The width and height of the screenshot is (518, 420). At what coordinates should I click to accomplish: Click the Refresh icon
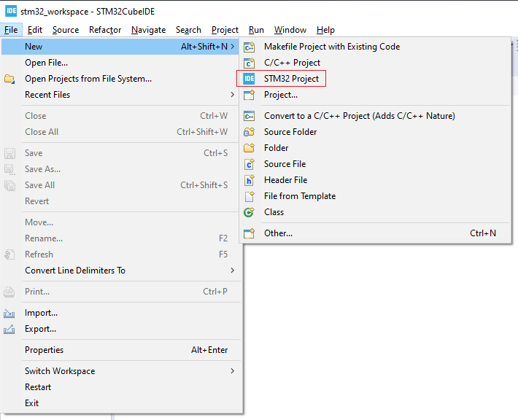(x=9, y=254)
